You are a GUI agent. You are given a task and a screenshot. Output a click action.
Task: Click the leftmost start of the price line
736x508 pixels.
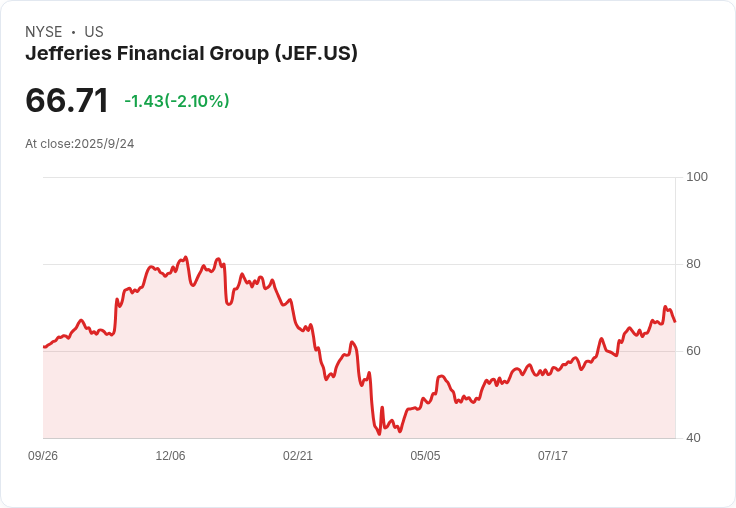(x=44, y=347)
